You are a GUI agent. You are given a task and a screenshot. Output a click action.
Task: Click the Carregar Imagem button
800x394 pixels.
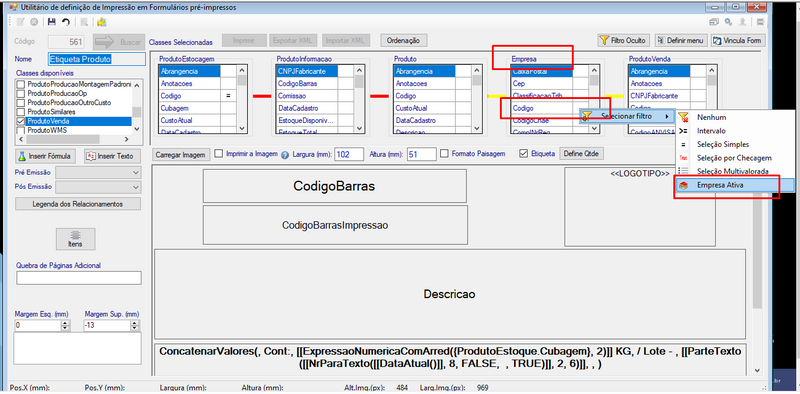181,155
